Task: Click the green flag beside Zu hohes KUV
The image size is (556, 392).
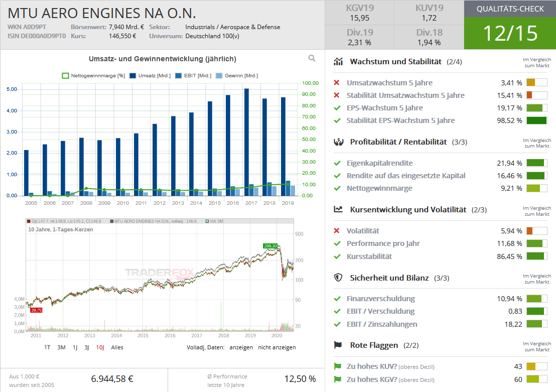Action: 337,367
